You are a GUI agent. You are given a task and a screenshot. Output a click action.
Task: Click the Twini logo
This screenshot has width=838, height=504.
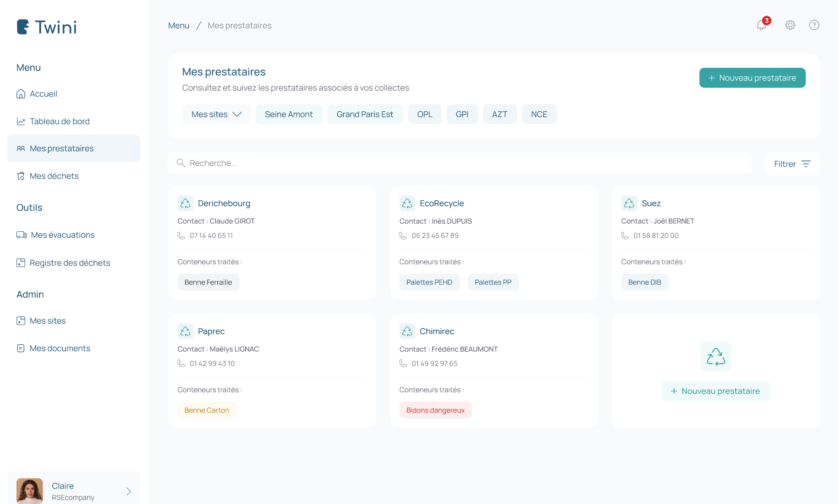point(47,27)
